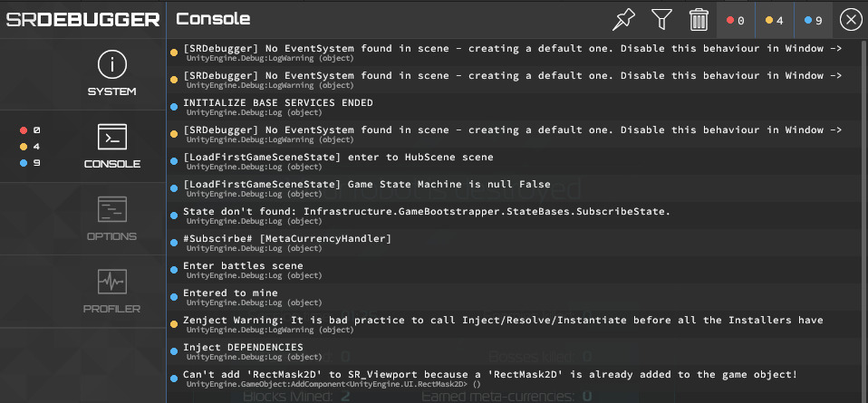Select the RectMask2D error log entry
The image size is (868, 403).
517,378
